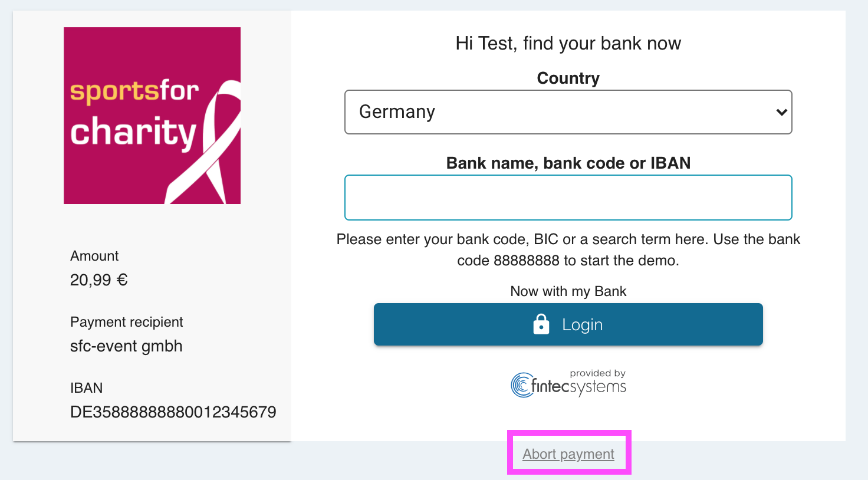
Task: Click the fintecsystems brand name text
Action: 578,387
